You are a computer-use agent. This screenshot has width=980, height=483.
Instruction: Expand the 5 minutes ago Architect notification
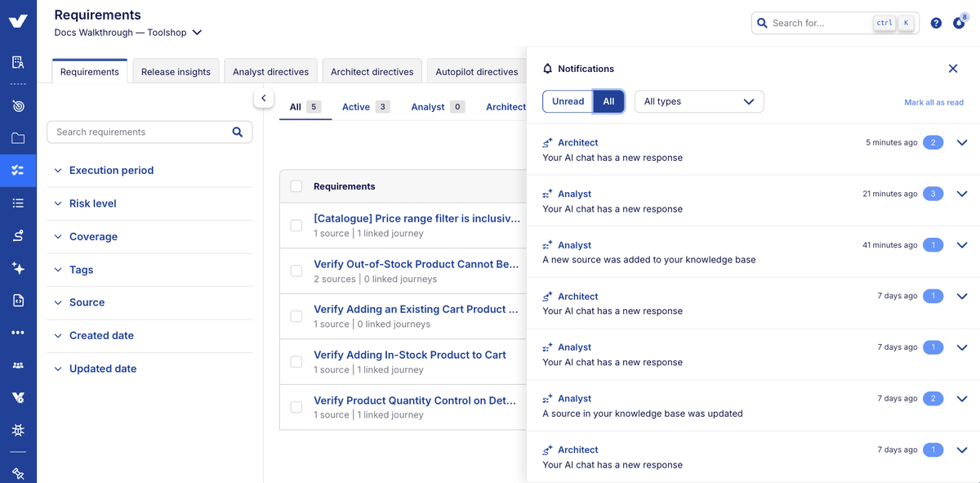(961, 143)
